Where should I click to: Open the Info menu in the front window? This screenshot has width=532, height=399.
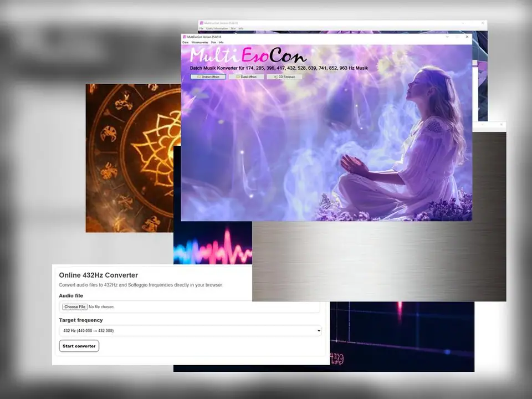[221, 42]
